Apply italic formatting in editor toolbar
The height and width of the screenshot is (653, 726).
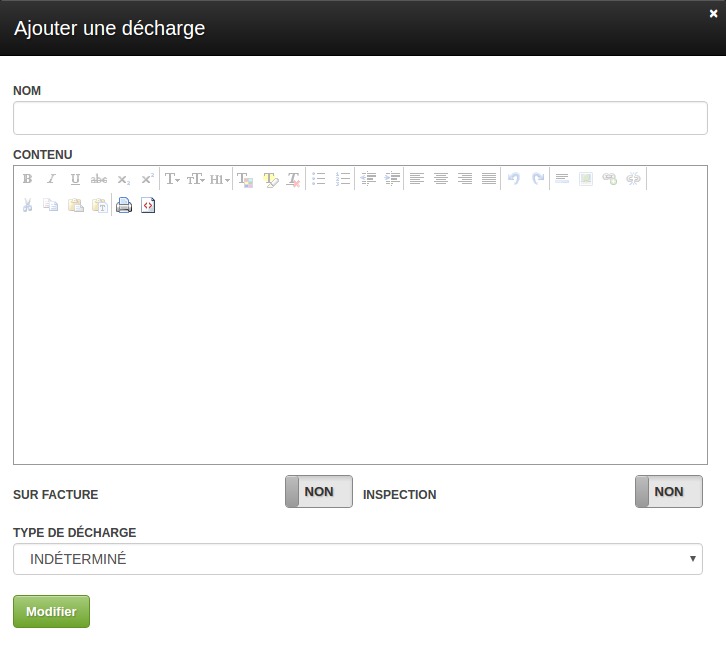pos(51,179)
